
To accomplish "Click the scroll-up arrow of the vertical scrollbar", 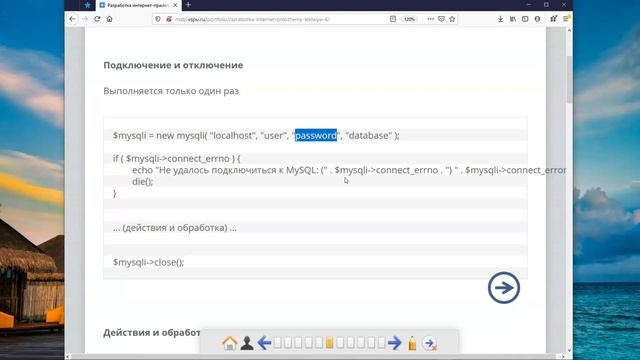I will tap(569, 30).
